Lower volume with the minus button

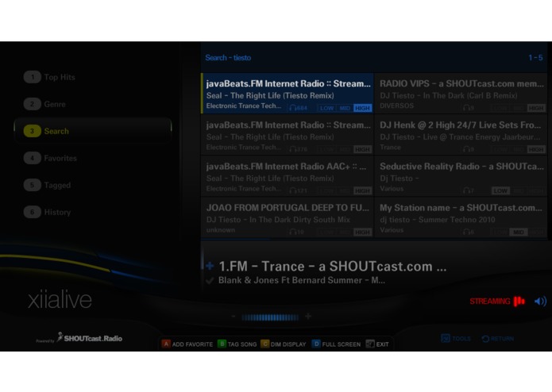tap(233, 317)
